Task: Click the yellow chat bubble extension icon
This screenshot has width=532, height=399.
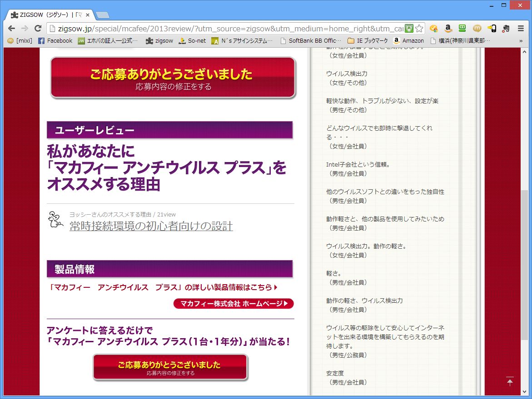Action: (433, 29)
